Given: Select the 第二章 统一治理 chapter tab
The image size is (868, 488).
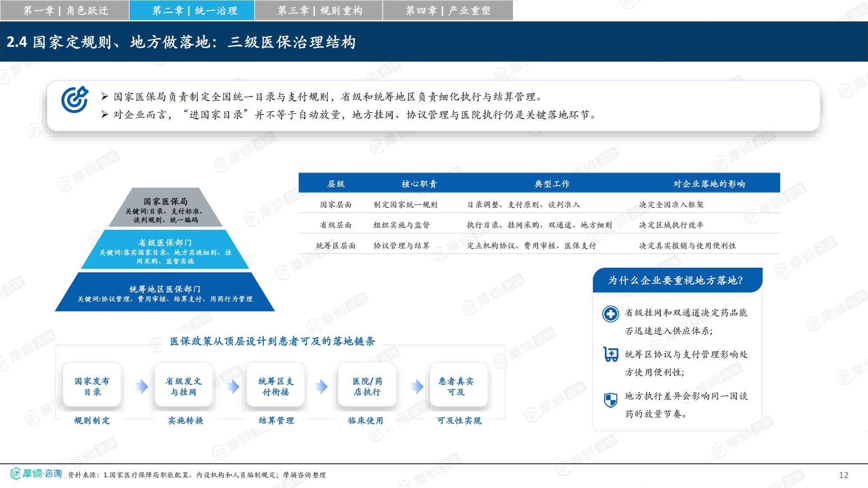Looking at the screenshot, I should 192,10.
